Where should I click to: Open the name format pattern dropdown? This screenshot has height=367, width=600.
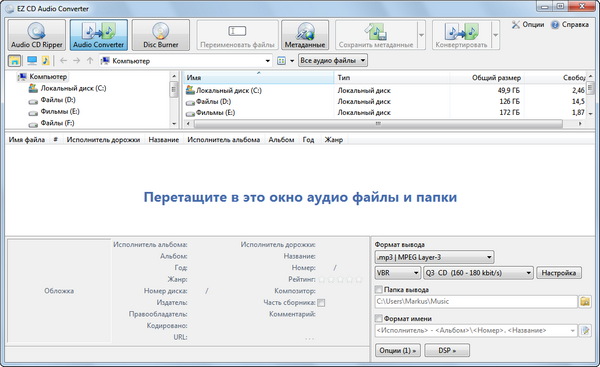(572, 331)
